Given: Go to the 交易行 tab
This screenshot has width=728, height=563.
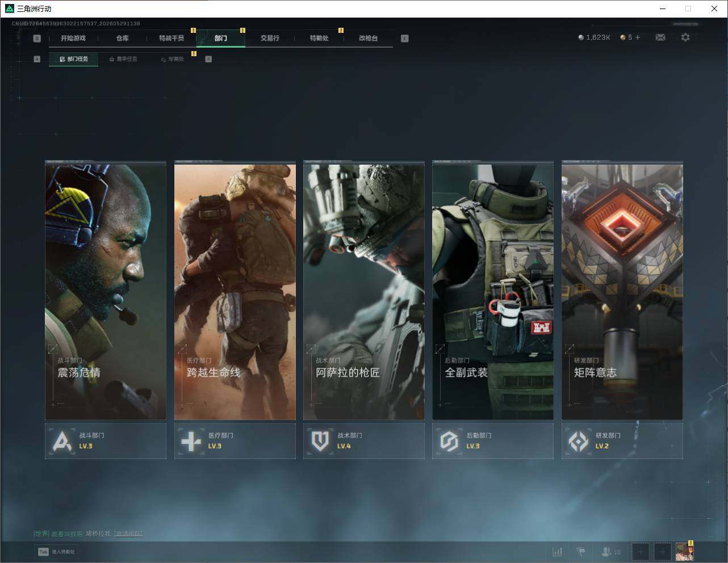Looking at the screenshot, I should click(270, 38).
